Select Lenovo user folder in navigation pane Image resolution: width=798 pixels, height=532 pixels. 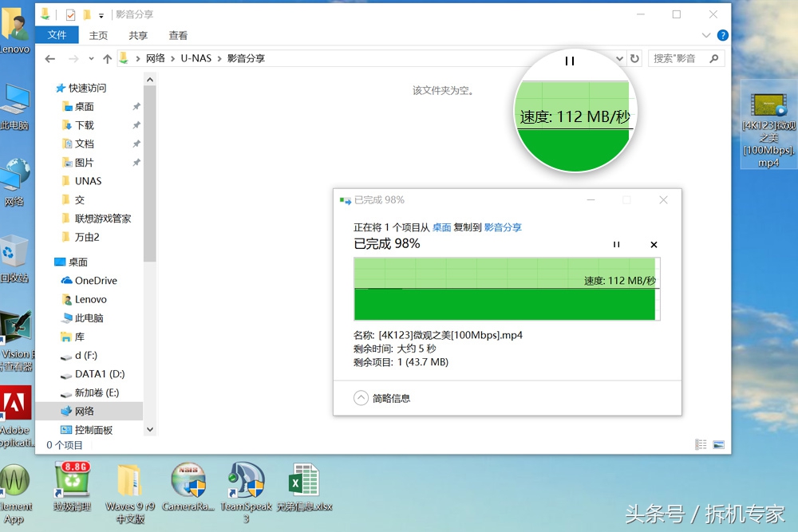(x=85, y=300)
